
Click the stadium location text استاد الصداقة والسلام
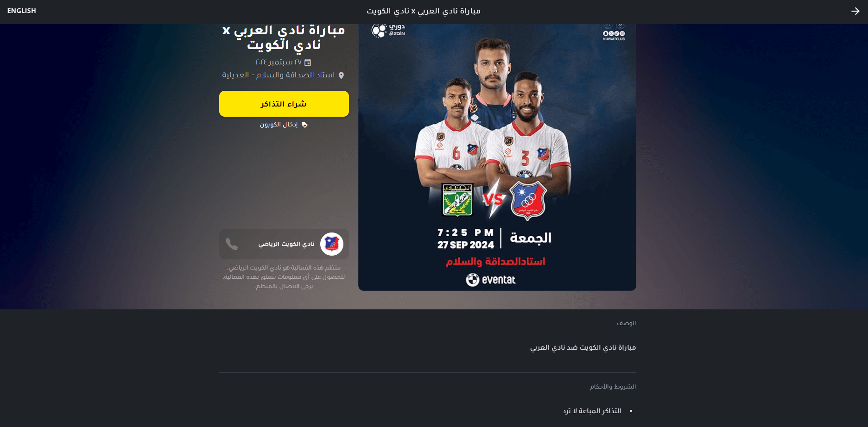(x=296, y=75)
